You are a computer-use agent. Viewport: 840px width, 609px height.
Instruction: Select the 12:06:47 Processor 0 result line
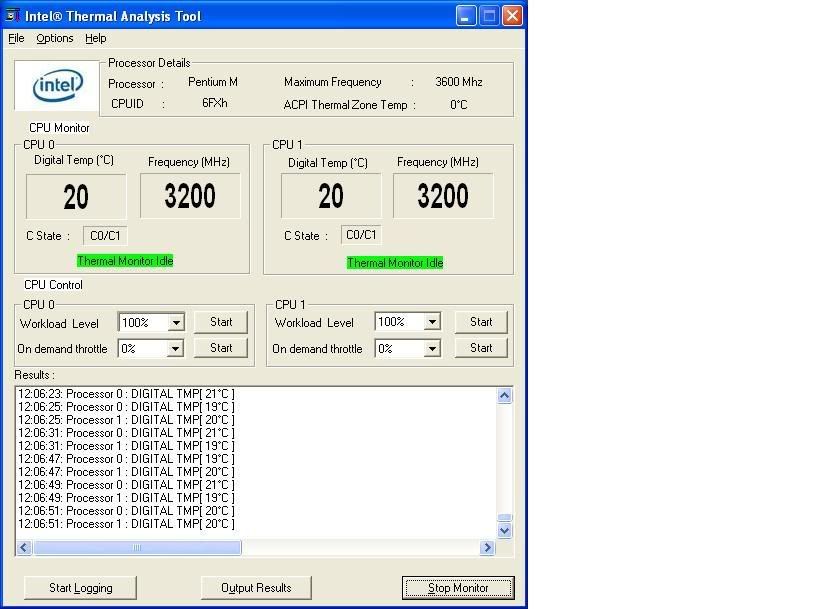126,459
